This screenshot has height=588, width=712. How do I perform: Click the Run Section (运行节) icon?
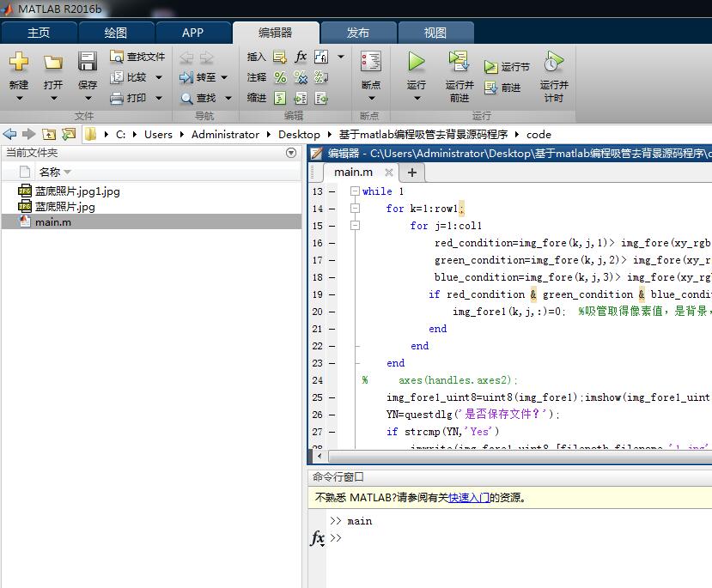tap(490, 67)
